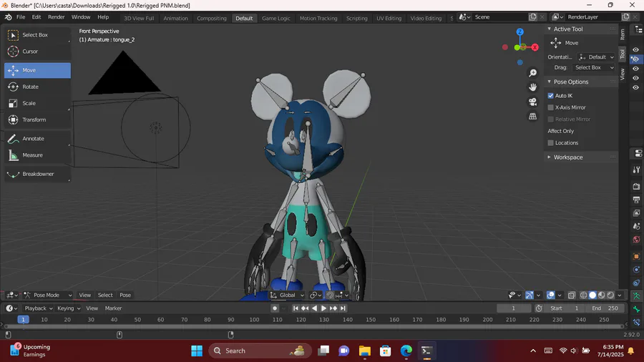Viewport: 644px width, 362px height.
Task: Switch to rendered viewport shading
Action: (611, 295)
